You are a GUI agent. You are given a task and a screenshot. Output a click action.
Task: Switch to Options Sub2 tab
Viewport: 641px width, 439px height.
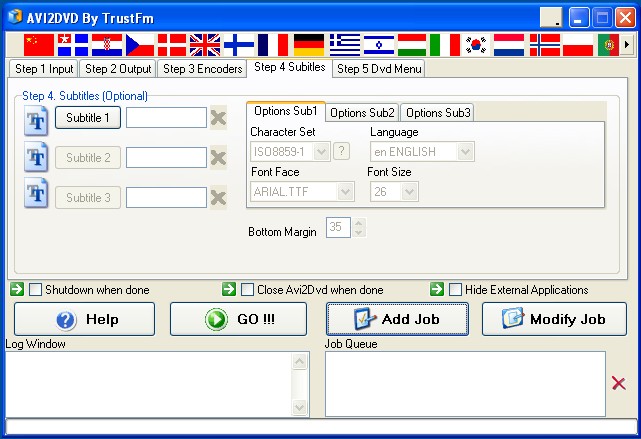(362, 112)
